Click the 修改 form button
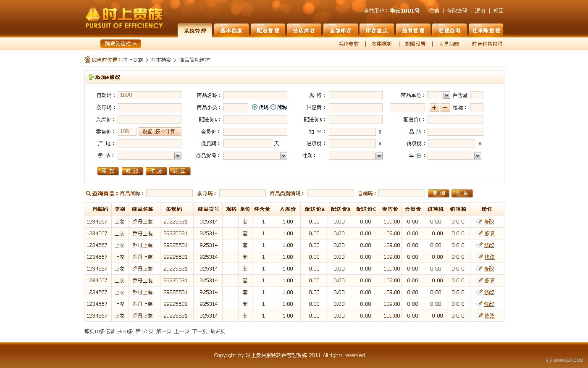Screen dimensions: 588x368 [x=132, y=171]
